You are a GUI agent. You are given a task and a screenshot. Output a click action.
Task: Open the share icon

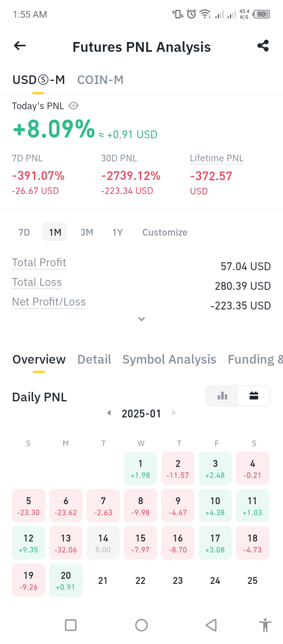click(263, 46)
